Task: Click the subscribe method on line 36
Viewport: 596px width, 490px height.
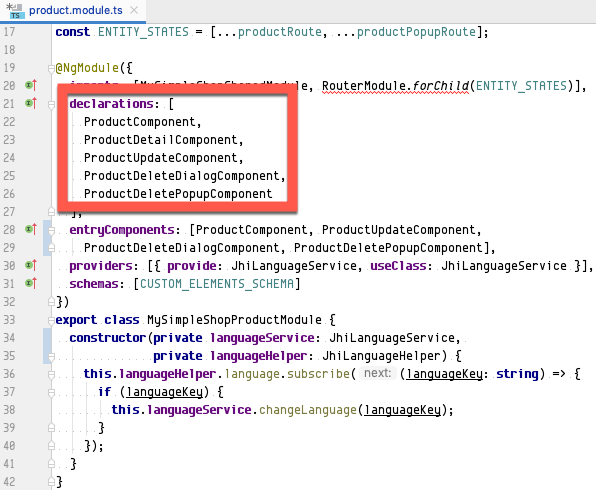Action: coord(318,374)
